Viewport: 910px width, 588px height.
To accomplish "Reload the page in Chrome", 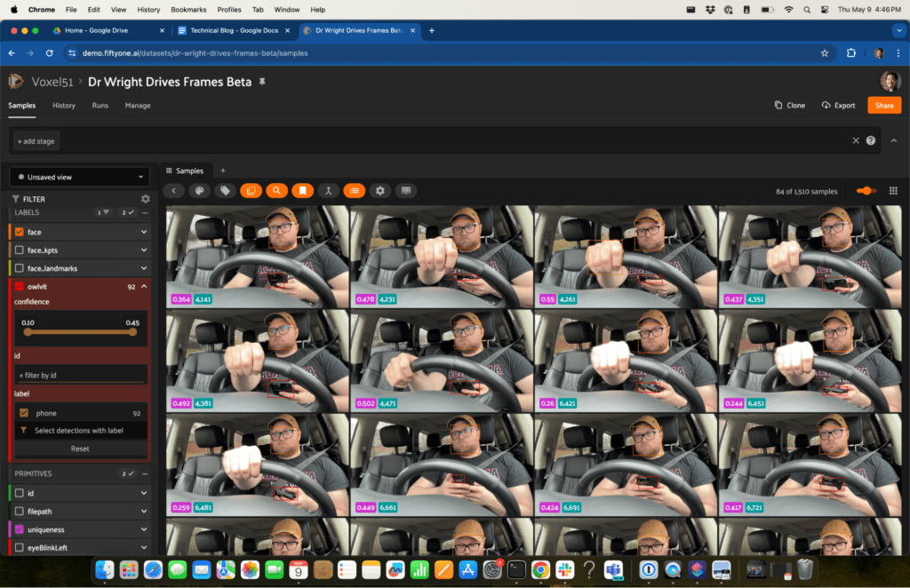I will [x=50, y=52].
